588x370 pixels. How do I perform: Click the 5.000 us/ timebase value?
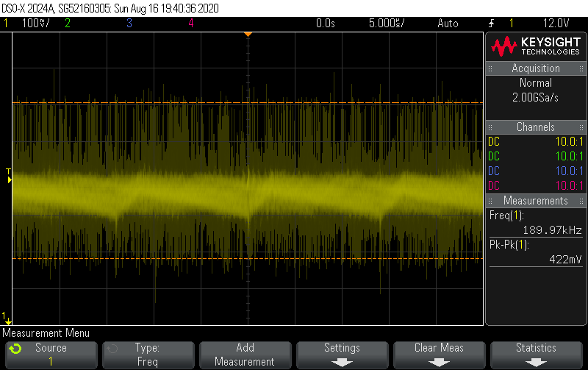tap(387, 24)
